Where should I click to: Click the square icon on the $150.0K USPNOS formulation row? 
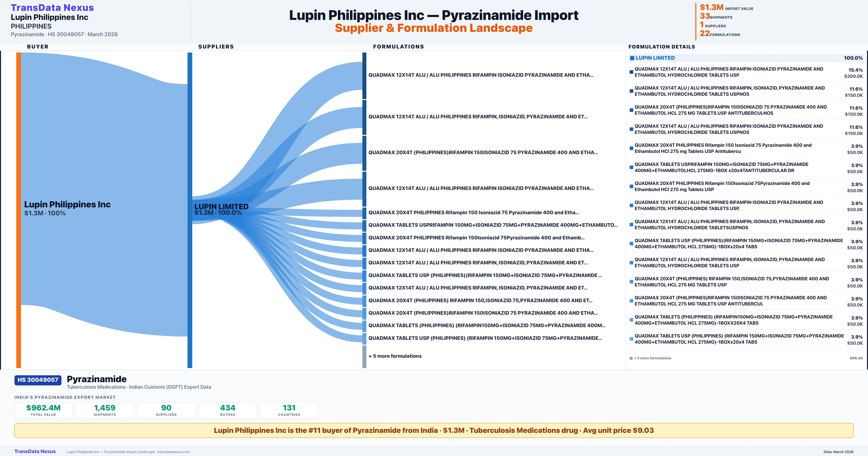[632, 90]
